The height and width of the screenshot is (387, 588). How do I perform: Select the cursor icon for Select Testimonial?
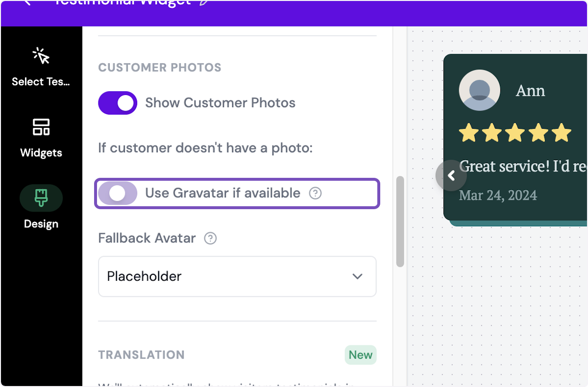[41, 55]
